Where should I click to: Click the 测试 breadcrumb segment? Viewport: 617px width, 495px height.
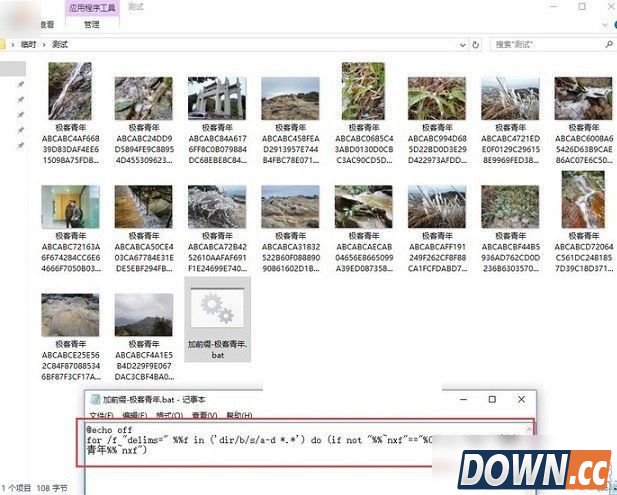coord(60,44)
